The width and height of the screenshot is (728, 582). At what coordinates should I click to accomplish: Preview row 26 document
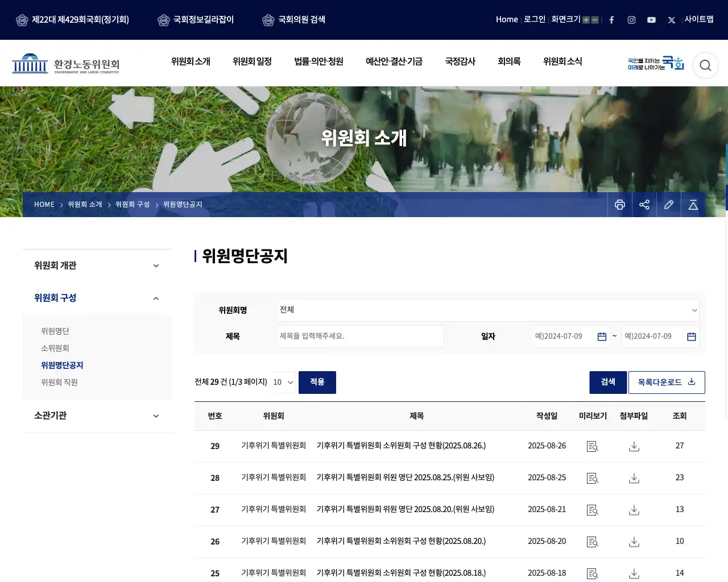[x=593, y=542]
